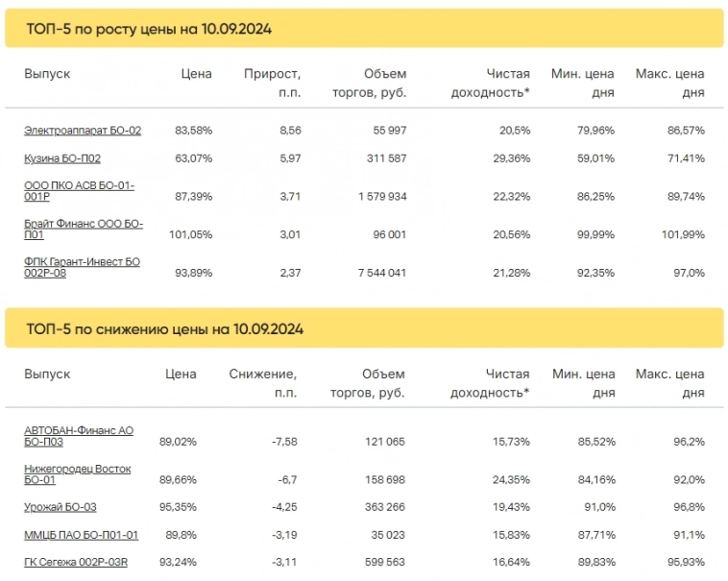Click the Кузина БО-П02 issue link
728x581 pixels.
click(x=62, y=158)
